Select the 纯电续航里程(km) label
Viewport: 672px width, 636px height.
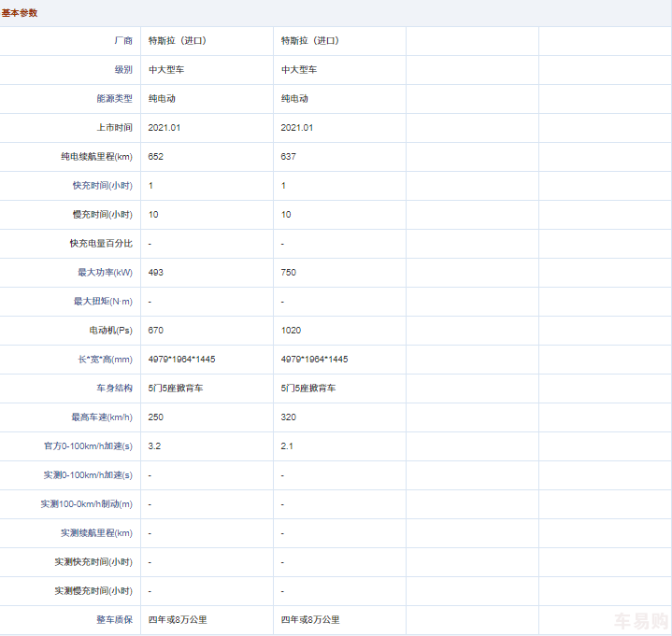(97, 156)
